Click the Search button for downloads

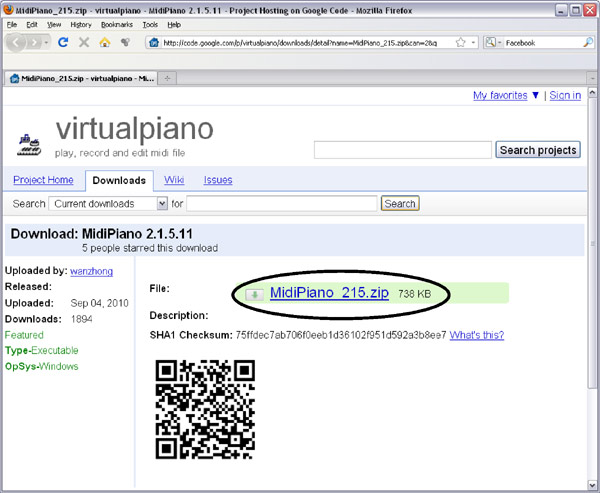pos(400,203)
